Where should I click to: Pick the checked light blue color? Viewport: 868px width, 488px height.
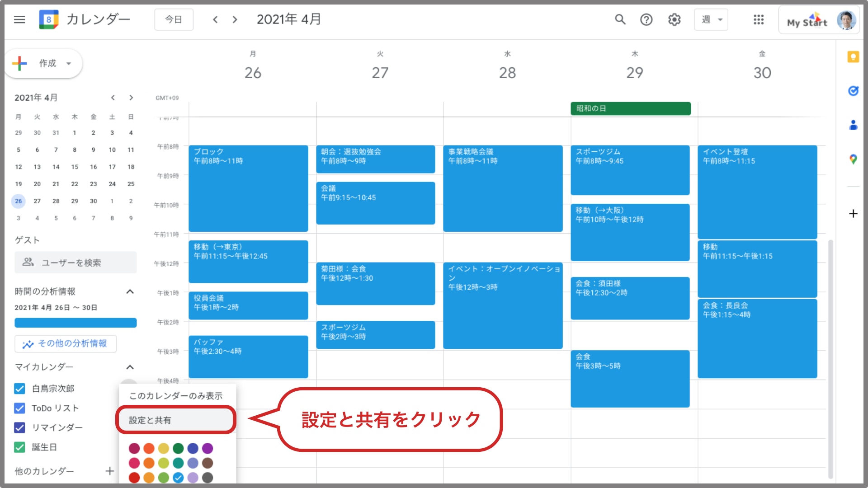coord(178,478)
